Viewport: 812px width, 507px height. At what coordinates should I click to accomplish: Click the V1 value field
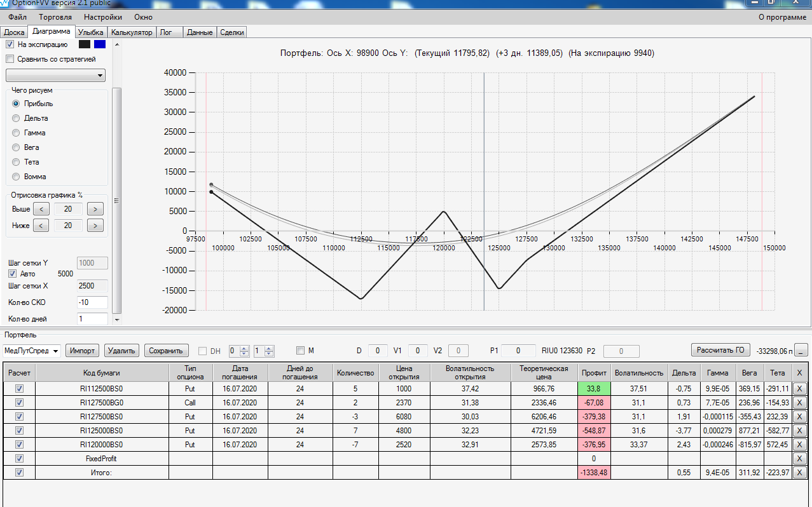click(418, 351)
